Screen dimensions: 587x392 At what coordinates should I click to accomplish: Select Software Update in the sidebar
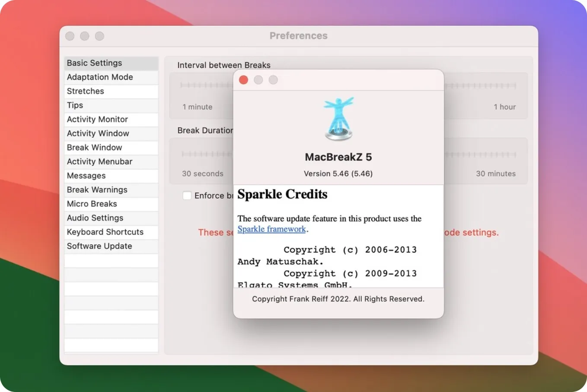point(111,246)
